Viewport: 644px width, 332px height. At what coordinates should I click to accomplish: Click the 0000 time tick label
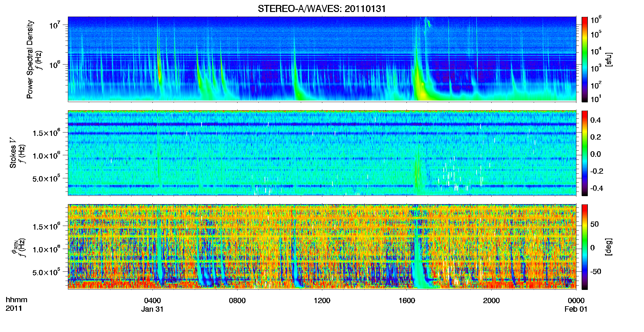(576, 300)
